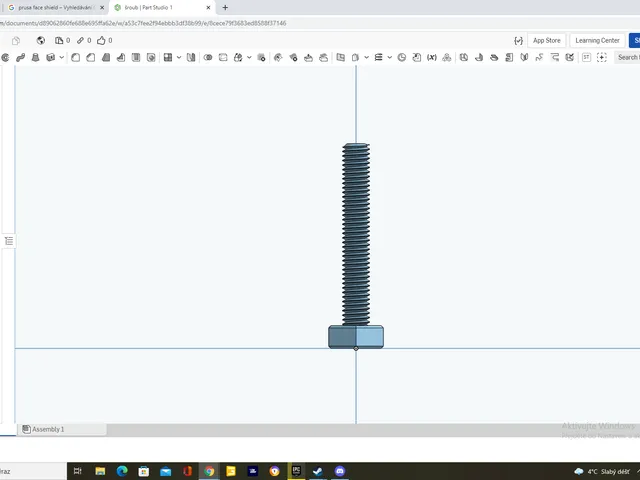Select the Helix tool
Viewport: 640px width, 480px height.
[x=378, y=58]
